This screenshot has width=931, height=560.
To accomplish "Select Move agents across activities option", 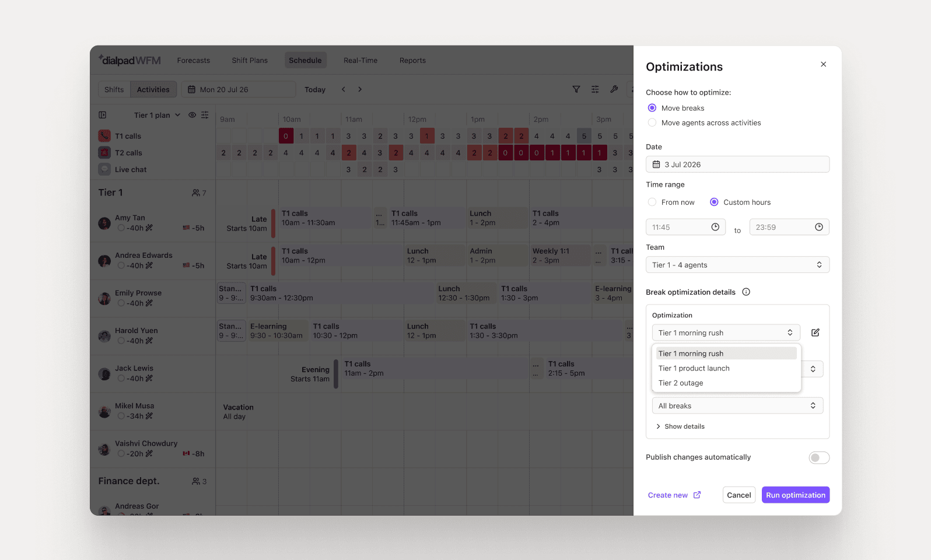I will [x=652, y=123].
